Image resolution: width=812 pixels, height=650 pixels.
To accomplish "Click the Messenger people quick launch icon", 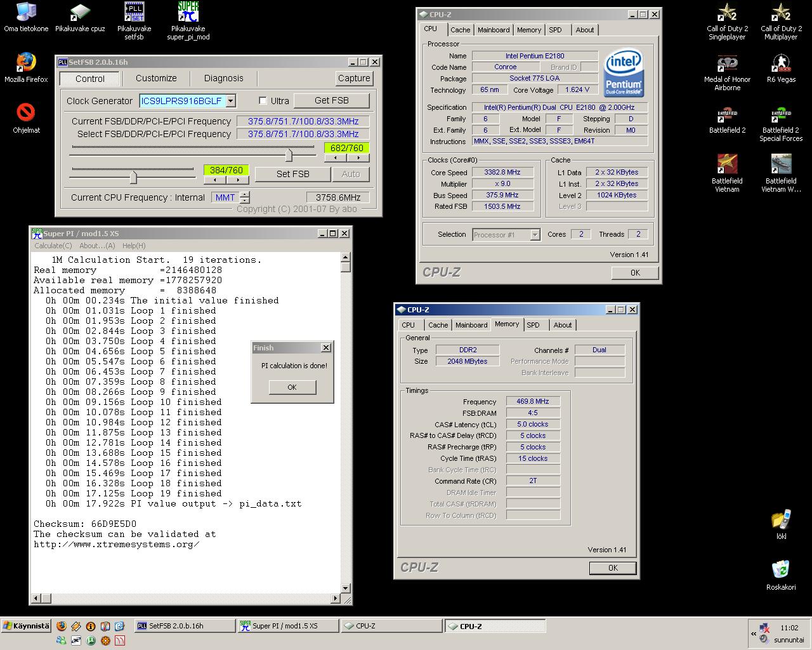I will point(62,640).
